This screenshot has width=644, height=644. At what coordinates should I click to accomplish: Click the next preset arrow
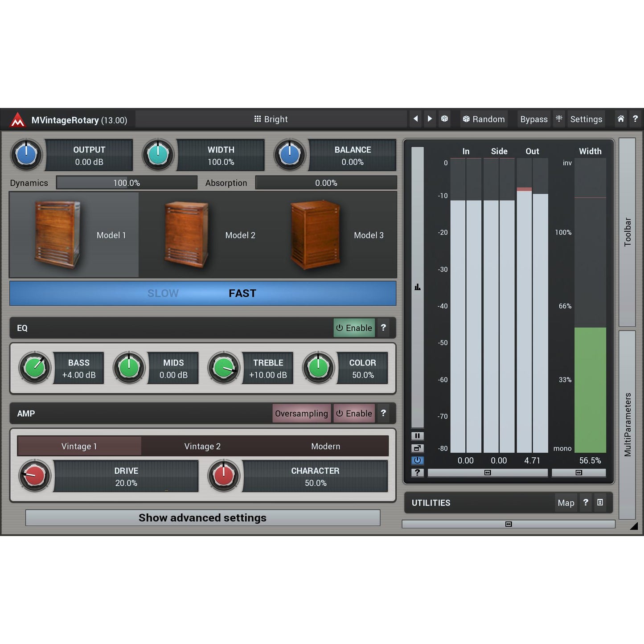(430, 119)
